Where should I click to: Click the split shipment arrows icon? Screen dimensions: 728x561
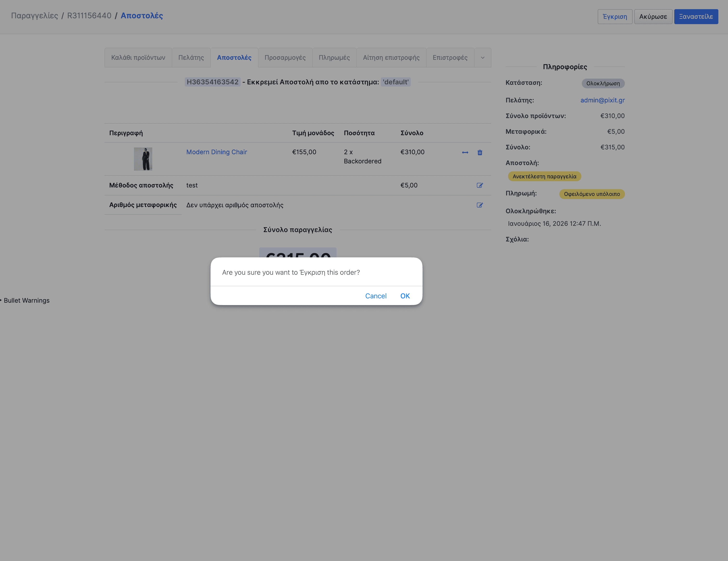(465, 153)
